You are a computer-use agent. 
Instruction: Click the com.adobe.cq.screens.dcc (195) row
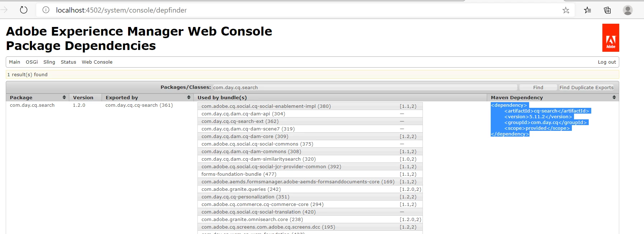(x=310, y=227)
